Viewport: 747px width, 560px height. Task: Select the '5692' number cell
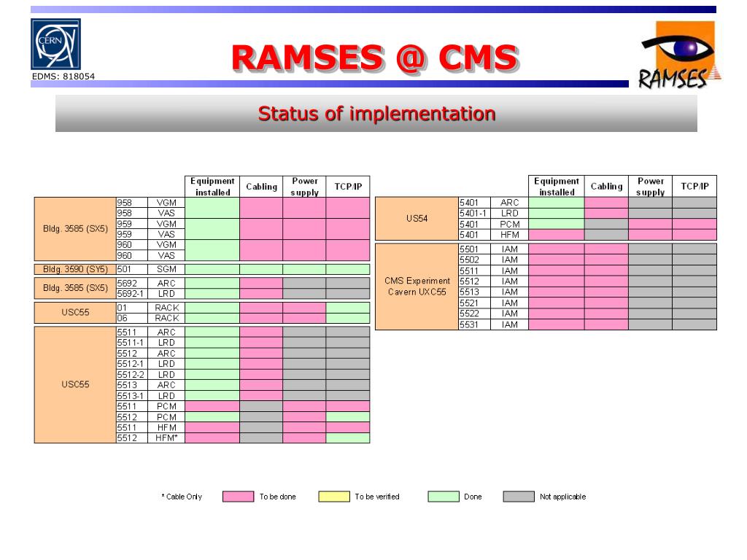pos(132,284)
